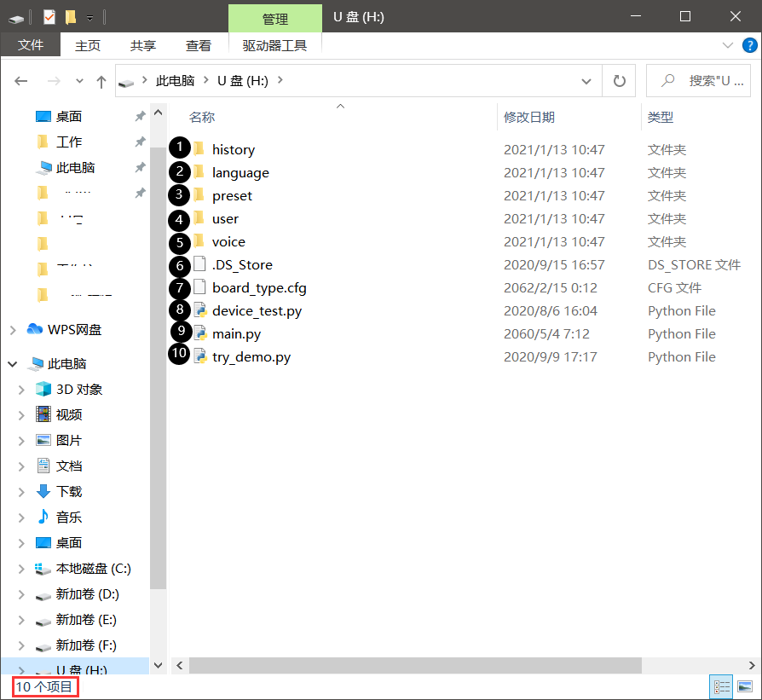The image size is (762, 700).
Task: Expand the WPS网盘 tree node
Action: tap(13, 330)
